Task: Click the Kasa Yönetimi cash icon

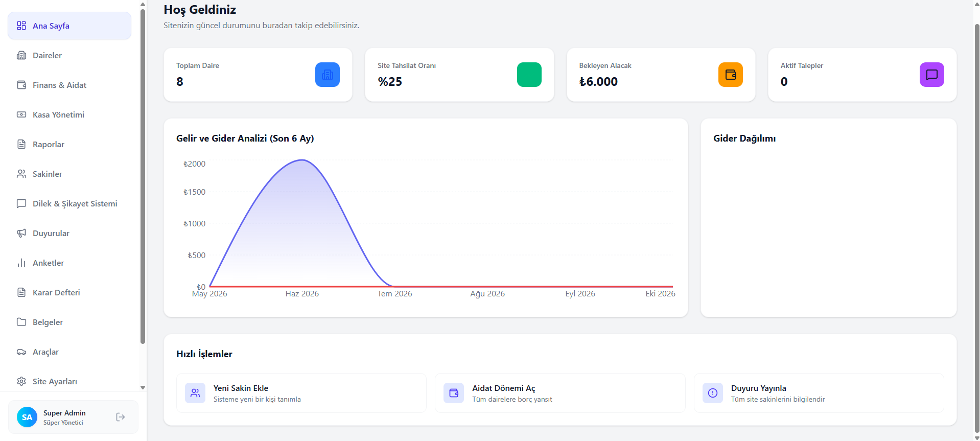Action: [x=21, y=114]
